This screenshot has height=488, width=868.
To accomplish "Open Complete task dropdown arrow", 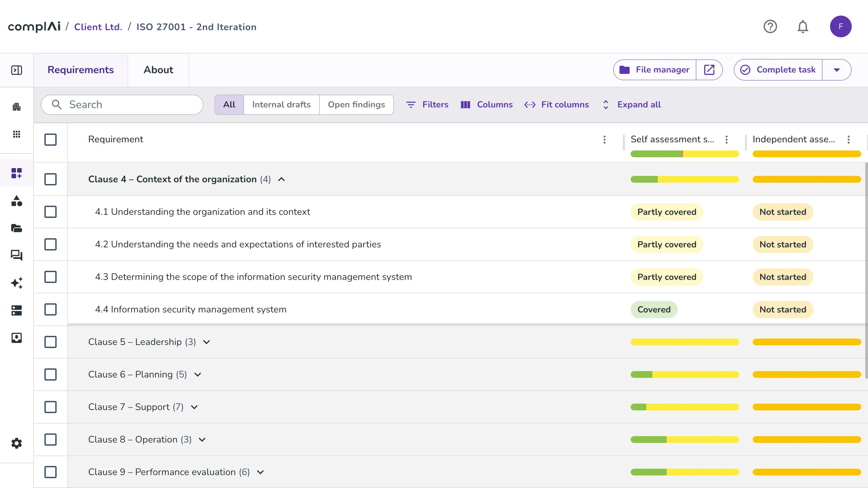I will pyautogui.click(x=836, y=70).
